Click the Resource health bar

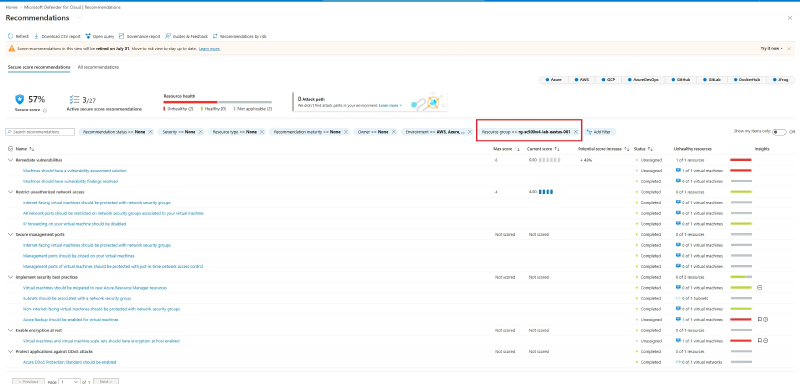point(217,102)
